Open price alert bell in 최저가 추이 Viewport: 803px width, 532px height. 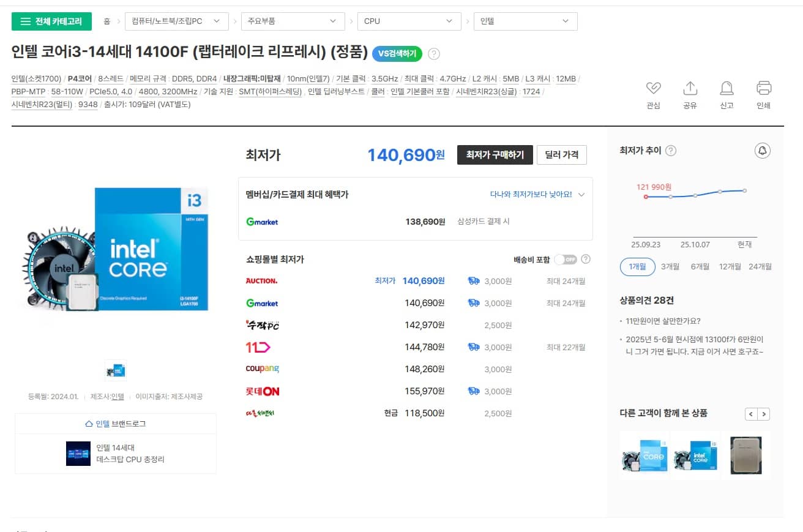pyautogui.click(x=762, y=151)
